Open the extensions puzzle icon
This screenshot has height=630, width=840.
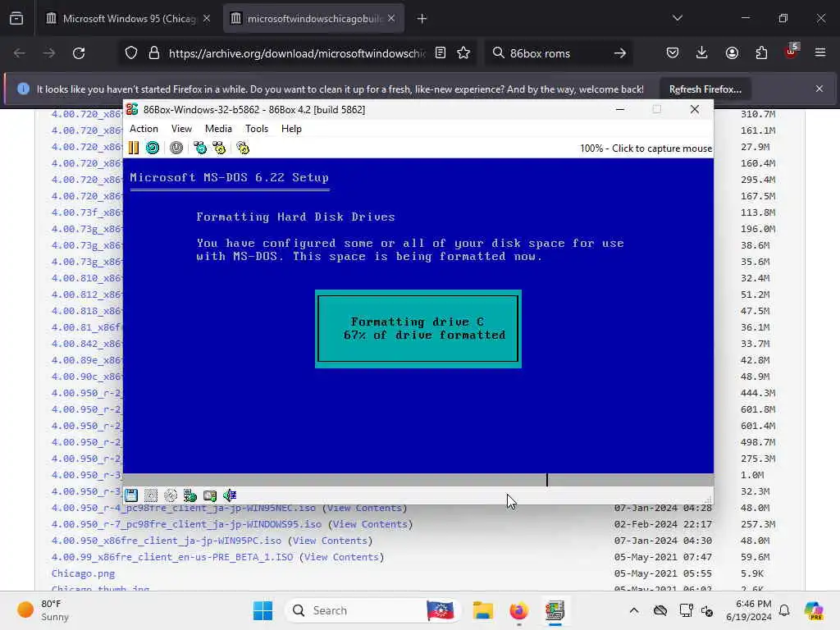click(761, 53)
